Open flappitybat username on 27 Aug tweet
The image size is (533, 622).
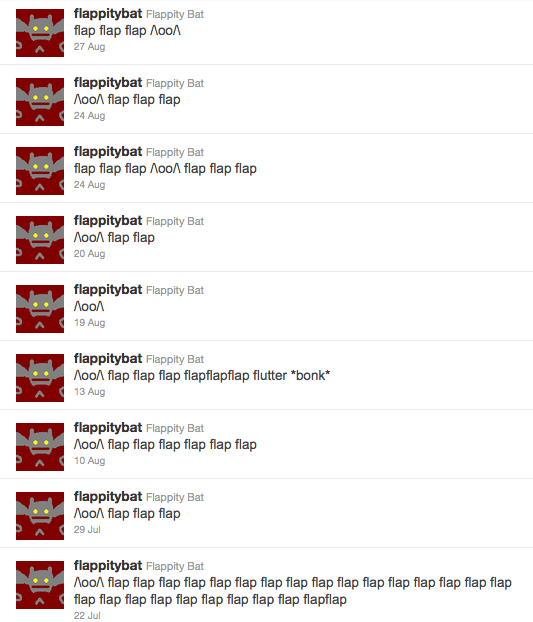pos(108,14)
